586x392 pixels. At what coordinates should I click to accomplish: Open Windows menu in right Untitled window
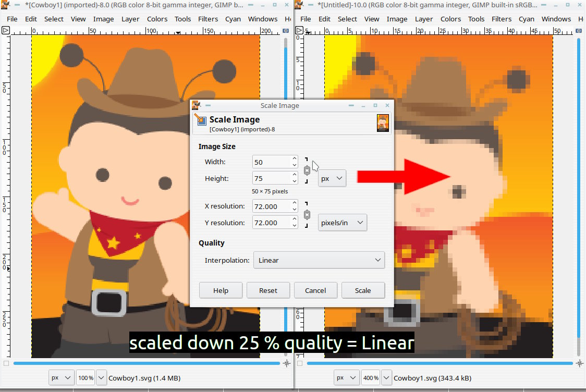pyautogui.click(x=556, y=19)
